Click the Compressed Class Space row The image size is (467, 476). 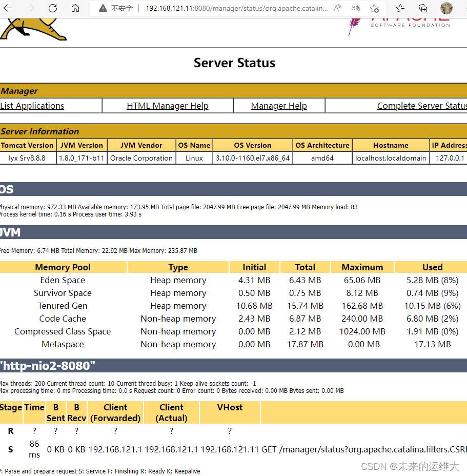[x=233, y=331]
